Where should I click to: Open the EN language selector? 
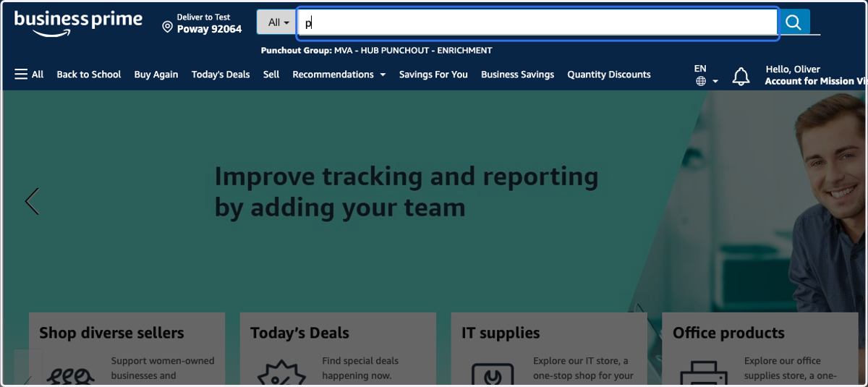click(706, 75)
